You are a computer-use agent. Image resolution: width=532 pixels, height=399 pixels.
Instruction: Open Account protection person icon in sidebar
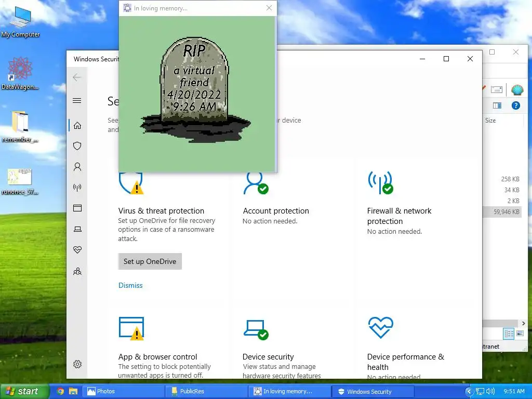(77, 167)
